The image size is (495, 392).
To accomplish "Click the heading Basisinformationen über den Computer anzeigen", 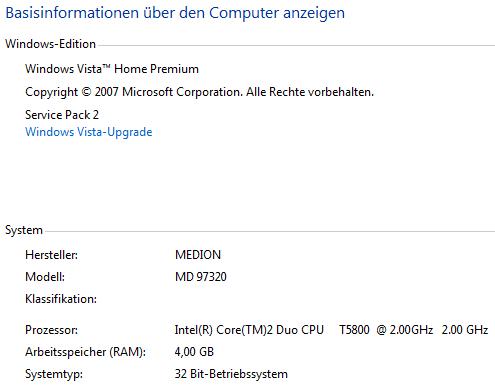I will tap(175, 13).
